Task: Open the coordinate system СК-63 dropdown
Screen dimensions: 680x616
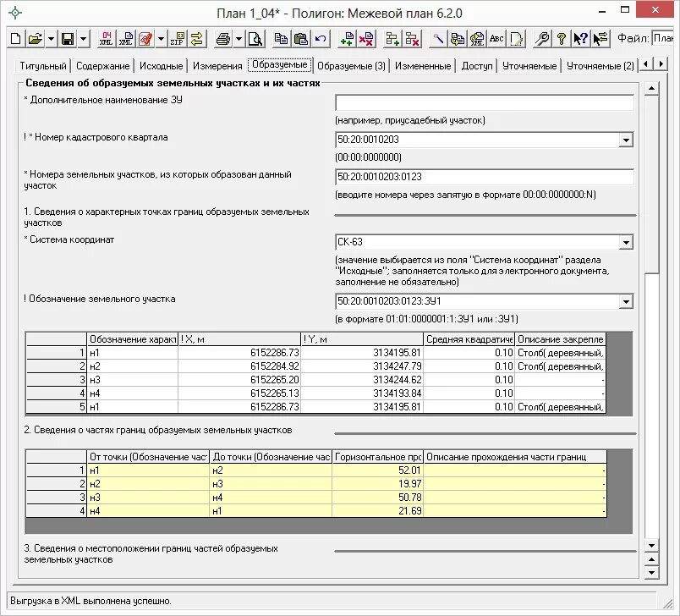Action: point(626,242)
